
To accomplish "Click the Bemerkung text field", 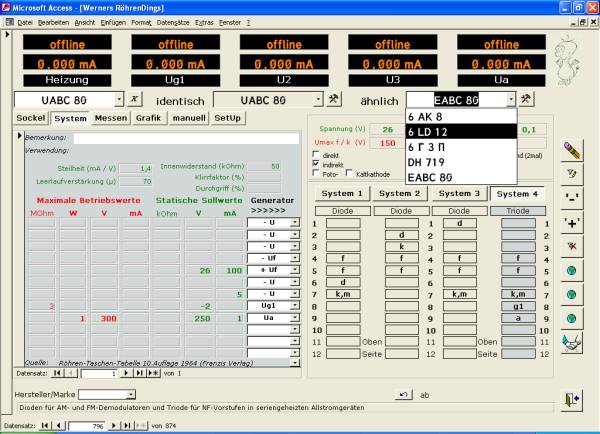I will point(186,138).
